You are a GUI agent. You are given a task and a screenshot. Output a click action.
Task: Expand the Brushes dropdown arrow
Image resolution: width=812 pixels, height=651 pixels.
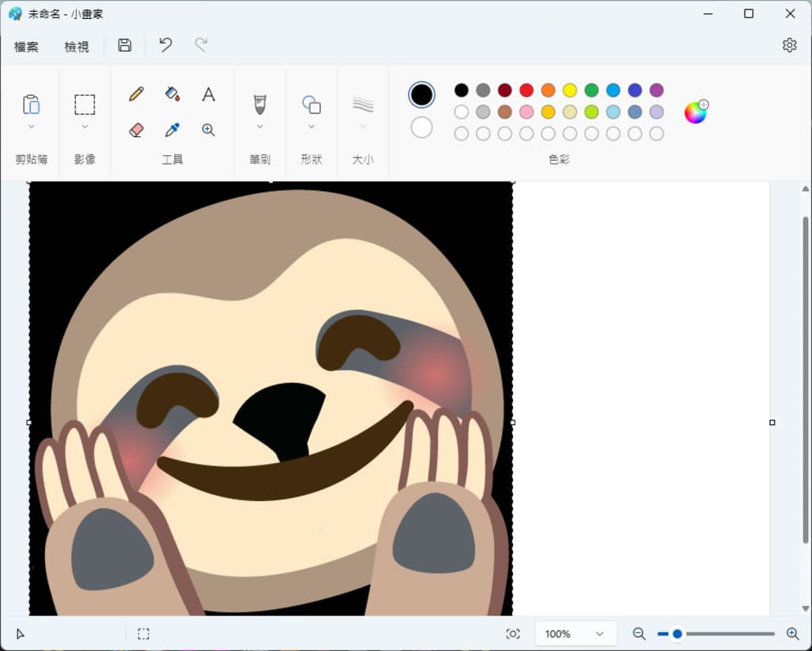(x=260, y=126)
